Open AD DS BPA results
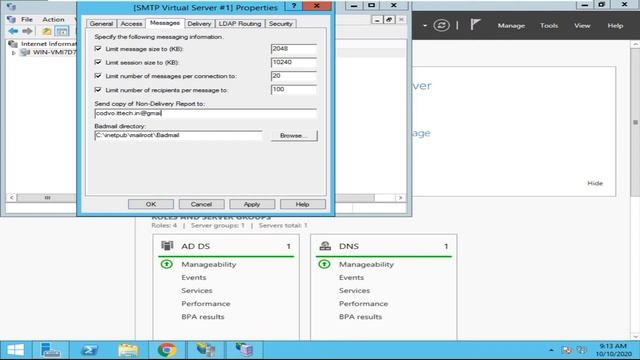The image size is (640, 360). click(x=202, y=317)
